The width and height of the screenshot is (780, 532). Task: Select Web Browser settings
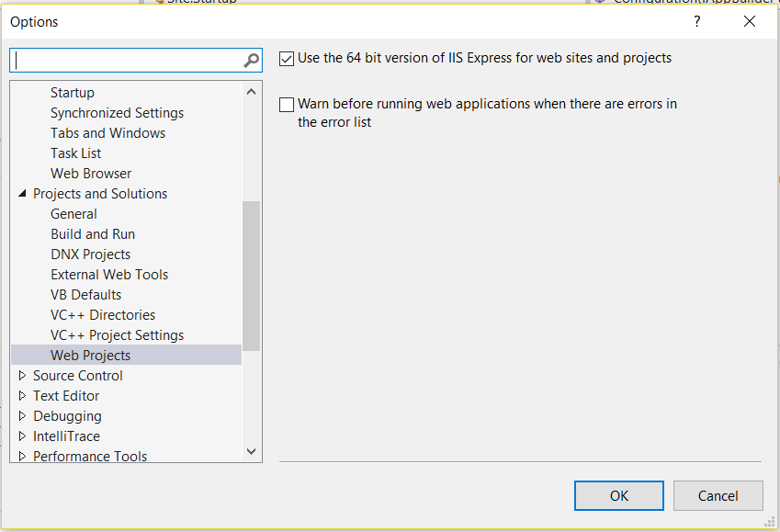91,173
